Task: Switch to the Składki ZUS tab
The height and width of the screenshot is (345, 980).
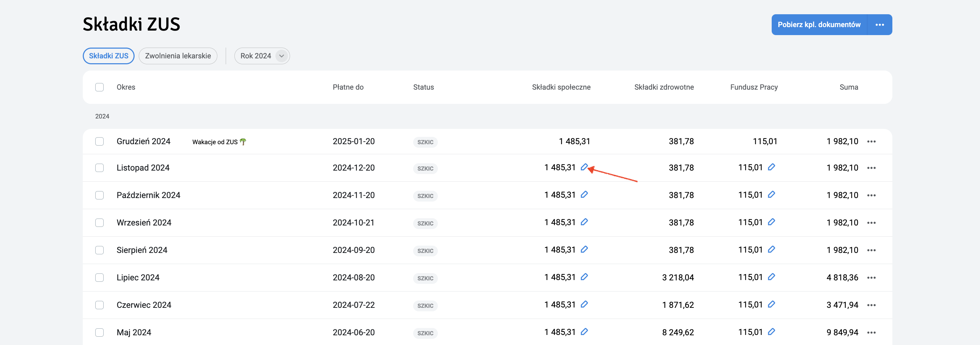Action: click(x=109, y=56)
